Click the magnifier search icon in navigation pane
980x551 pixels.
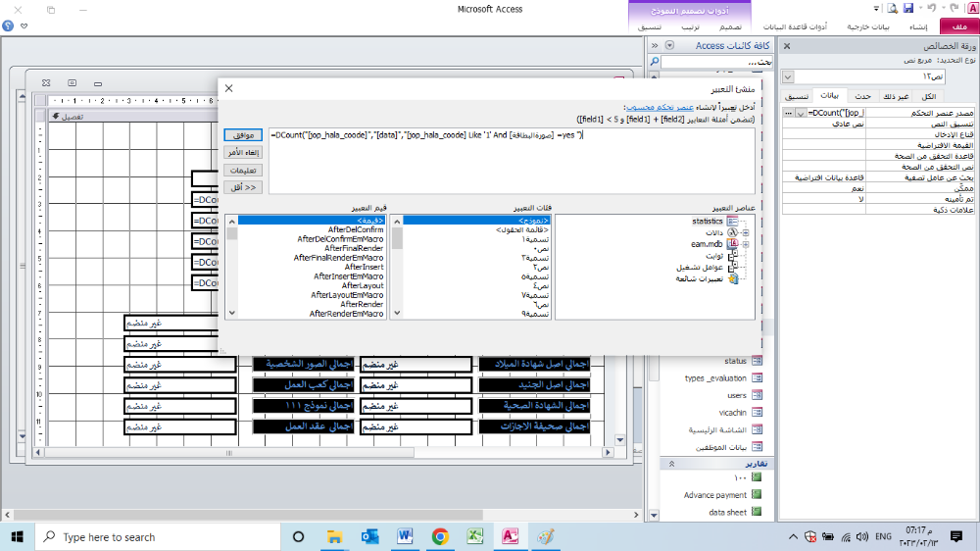(x=655, y=62)
